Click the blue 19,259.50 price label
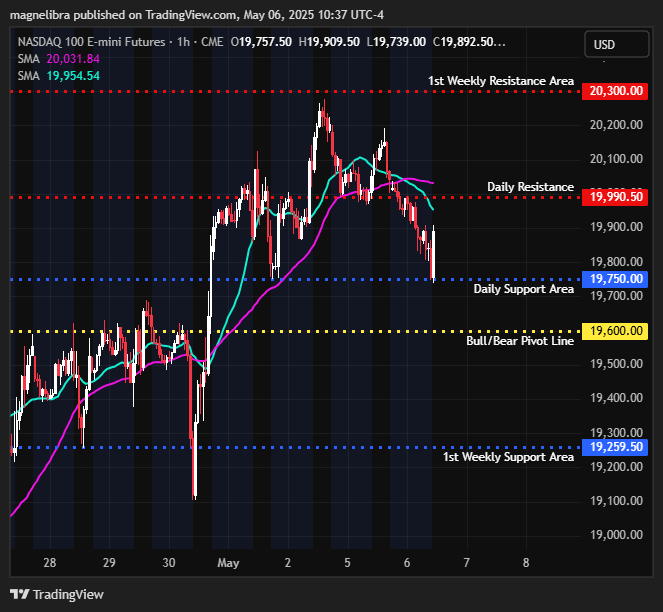The width and height of the screenshot is (663, 612). pyautogui.click(x=615, y=447)
